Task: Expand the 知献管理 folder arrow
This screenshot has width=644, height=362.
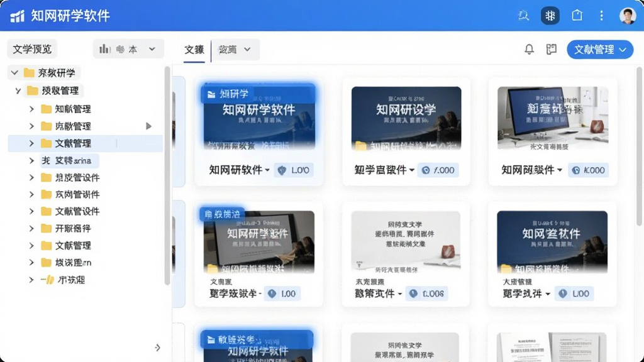Action: pyautogui.click(x=31, y=109)
